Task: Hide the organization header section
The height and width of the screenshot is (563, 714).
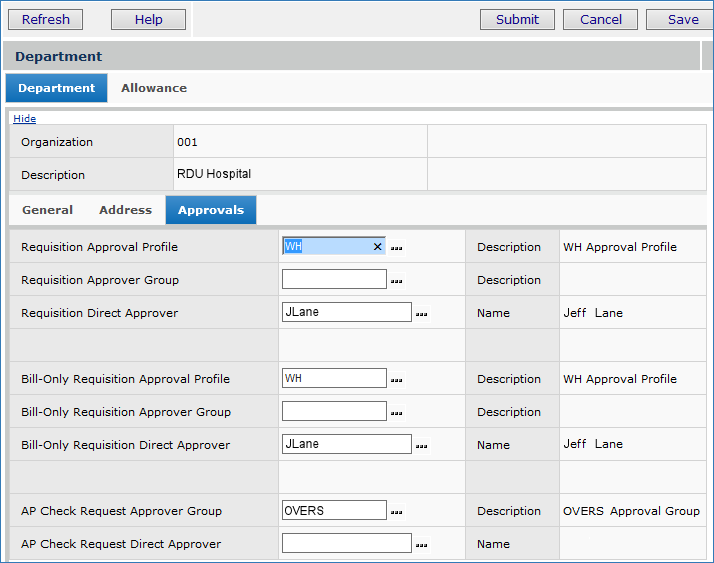Action: (x=24, y=119)
